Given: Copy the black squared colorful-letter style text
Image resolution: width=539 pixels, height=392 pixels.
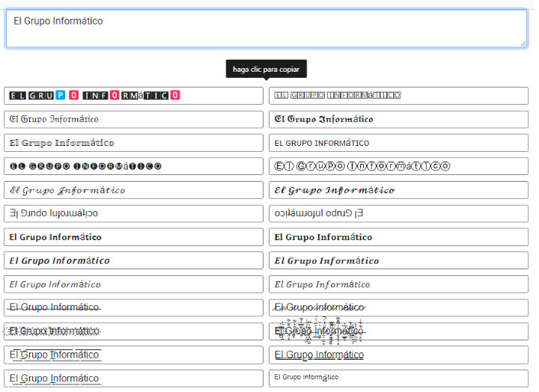Looking at the screenshot, I should [133, 96].
